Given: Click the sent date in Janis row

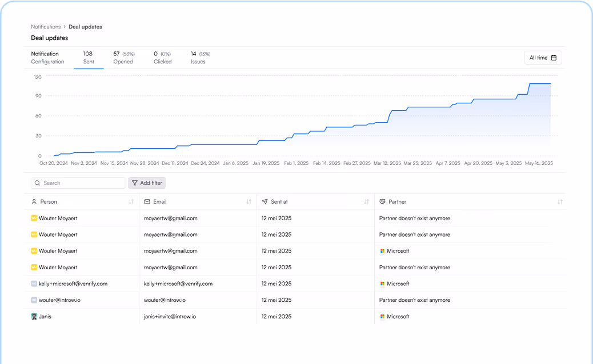Looking at the screenshot, I should [x=277, y=317].
